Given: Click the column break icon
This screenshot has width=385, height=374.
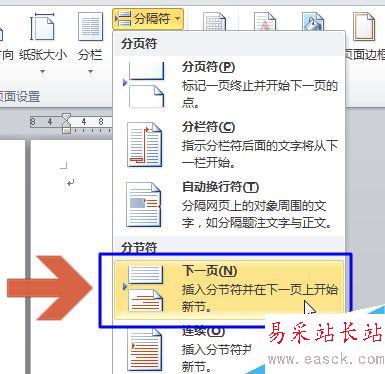Looking at the screenshot, I should [x=145, y=145].
